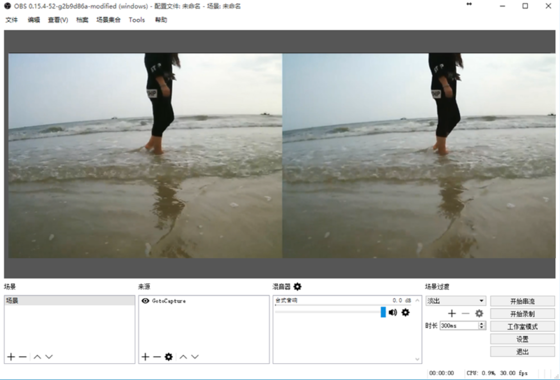Open desktop audio channel gear settings

click(405, 312)
